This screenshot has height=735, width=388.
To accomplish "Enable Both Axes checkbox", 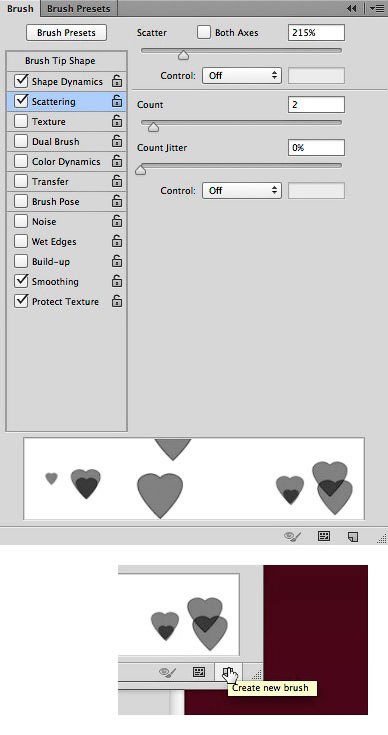I will tap(204, 32).
